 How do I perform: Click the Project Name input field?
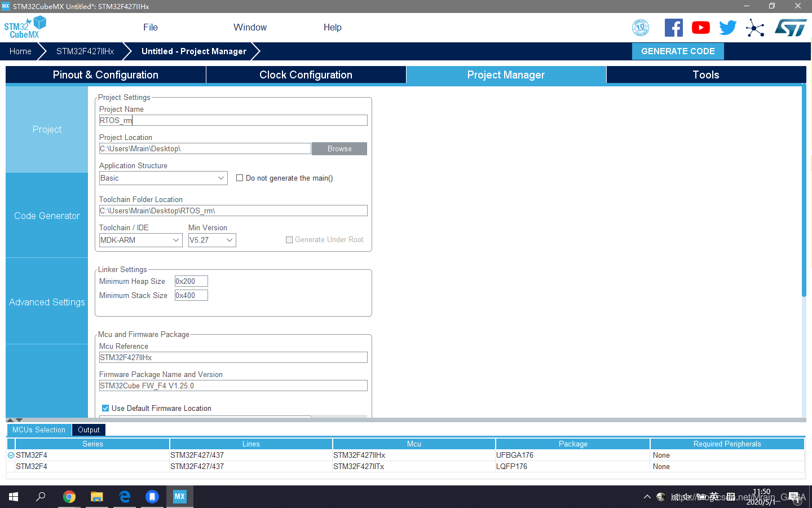click(x=233, y=120)
